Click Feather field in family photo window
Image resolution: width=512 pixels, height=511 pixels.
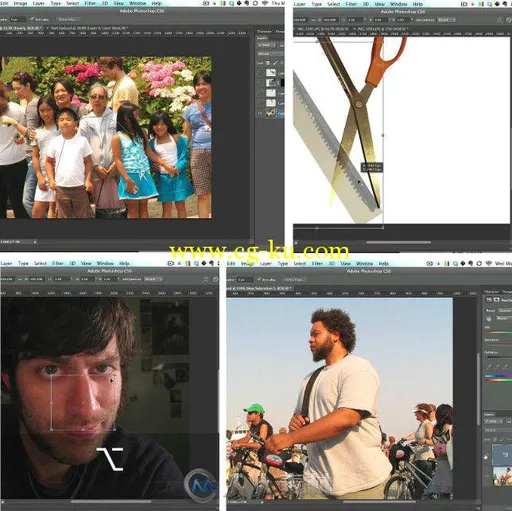(x=18, y=19)
